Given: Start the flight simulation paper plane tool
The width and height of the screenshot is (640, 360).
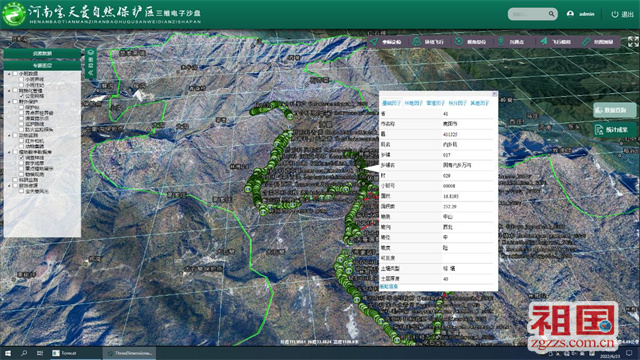Looking at the screenshot, I should coord(544,42).
